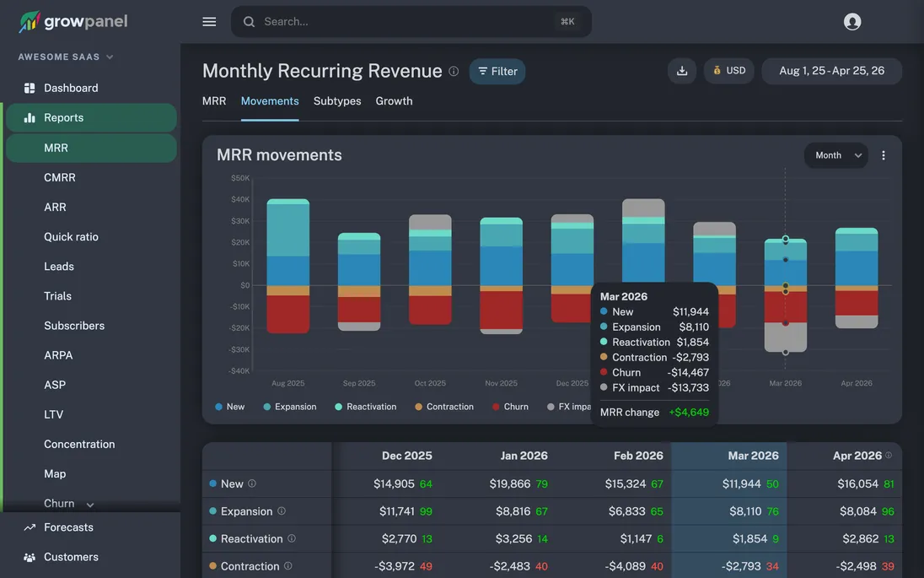Toggle the hamburger menu icon
Screen dimensions: 924x578
209,22
